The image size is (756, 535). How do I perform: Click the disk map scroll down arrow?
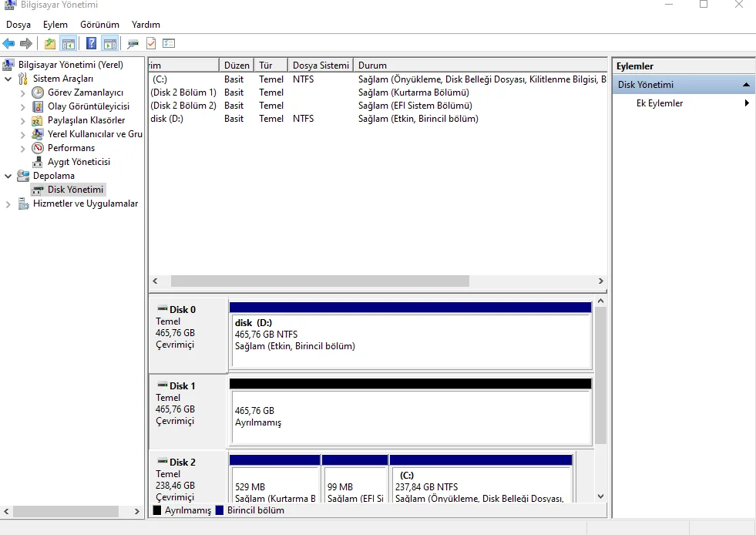click(x=601, y=496)
